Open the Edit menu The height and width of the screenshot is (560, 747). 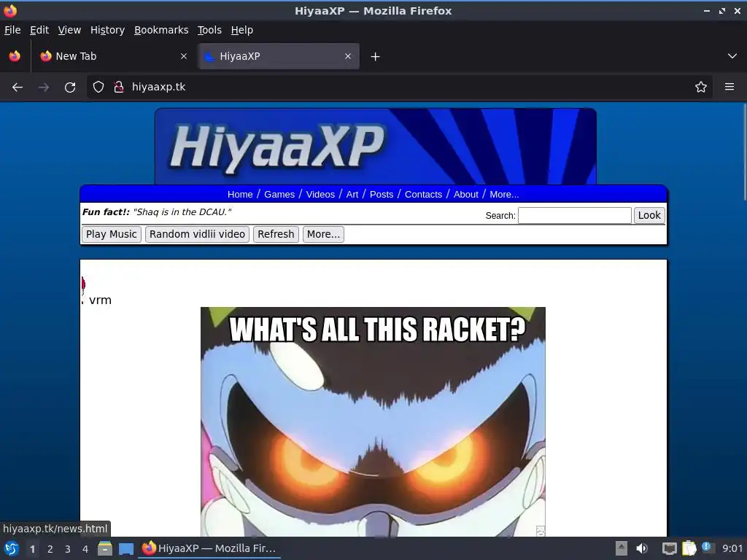(x=39, y=30)
